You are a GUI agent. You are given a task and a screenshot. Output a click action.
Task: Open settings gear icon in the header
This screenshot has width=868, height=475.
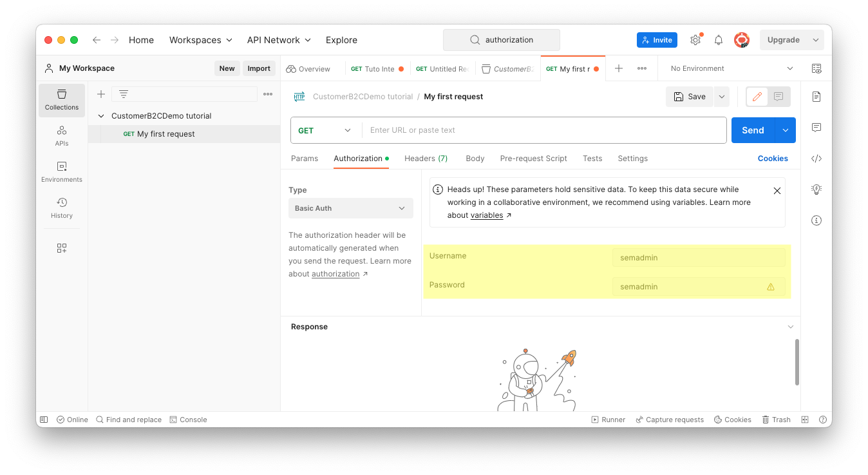coord(695,40)
